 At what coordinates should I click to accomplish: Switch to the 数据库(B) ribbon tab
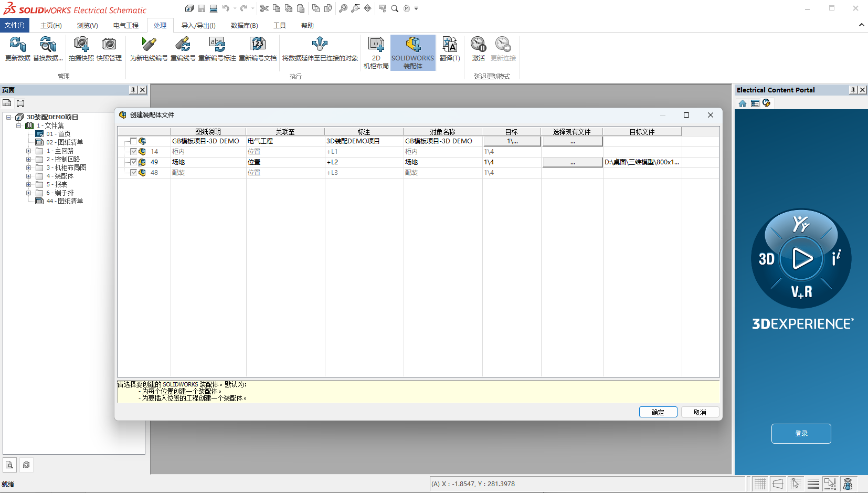point(245,25)
